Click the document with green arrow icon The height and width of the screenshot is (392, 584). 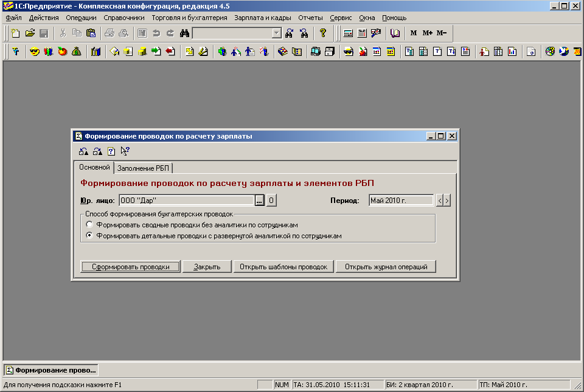click(x=156, y=52)
